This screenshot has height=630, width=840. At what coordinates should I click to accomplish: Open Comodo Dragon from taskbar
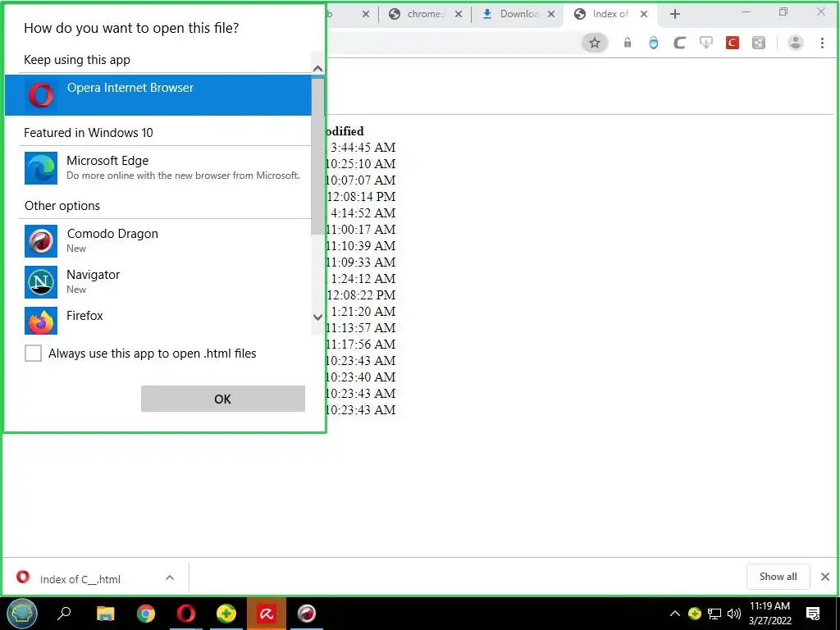[x=307, y=613]
